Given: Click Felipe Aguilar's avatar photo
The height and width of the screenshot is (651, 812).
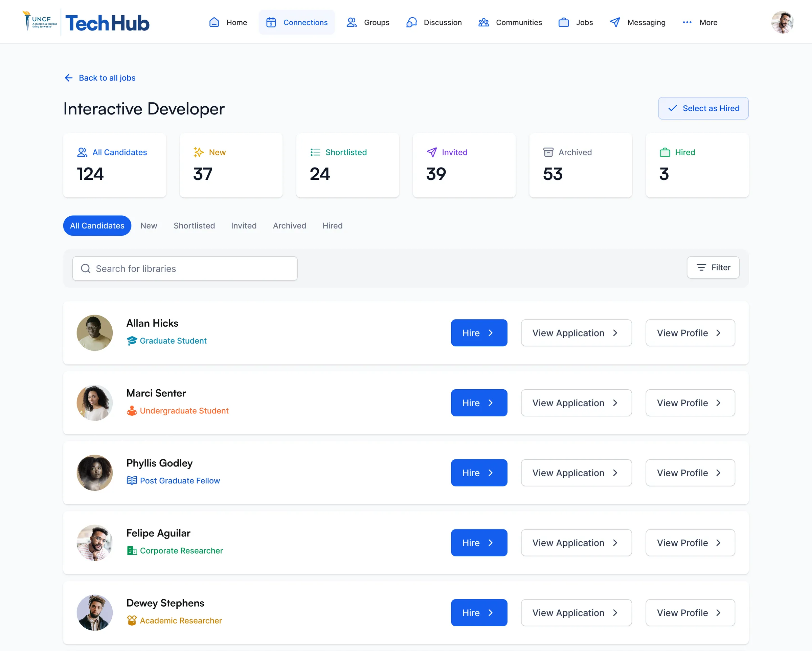Looking at the screenshot, I should tap(94, 542).
